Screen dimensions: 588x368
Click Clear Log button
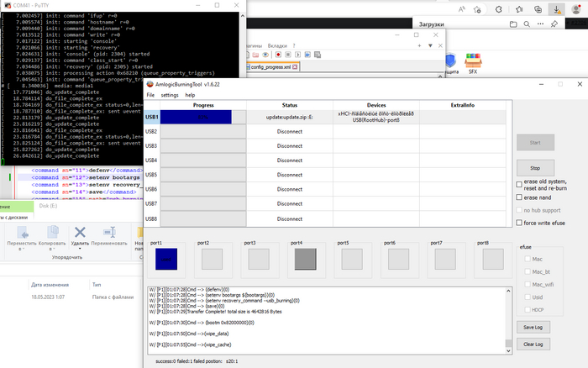click(533, 344)
